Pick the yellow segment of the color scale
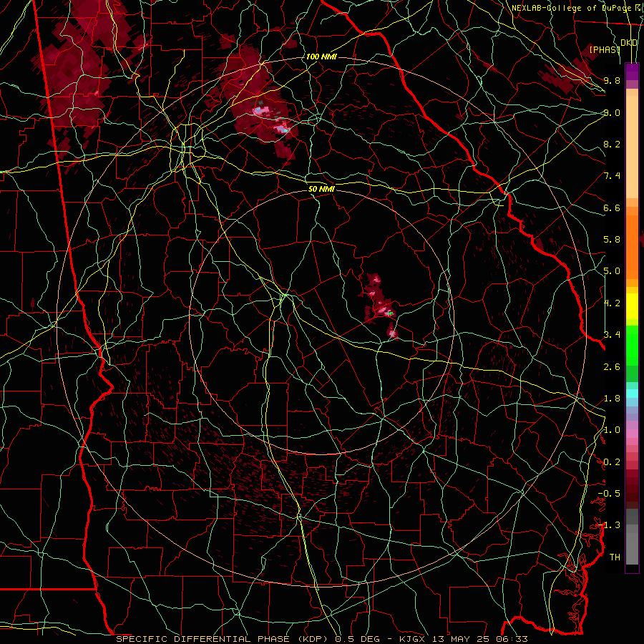This screenshot has width=644, height=644. (x=632, y=306)
